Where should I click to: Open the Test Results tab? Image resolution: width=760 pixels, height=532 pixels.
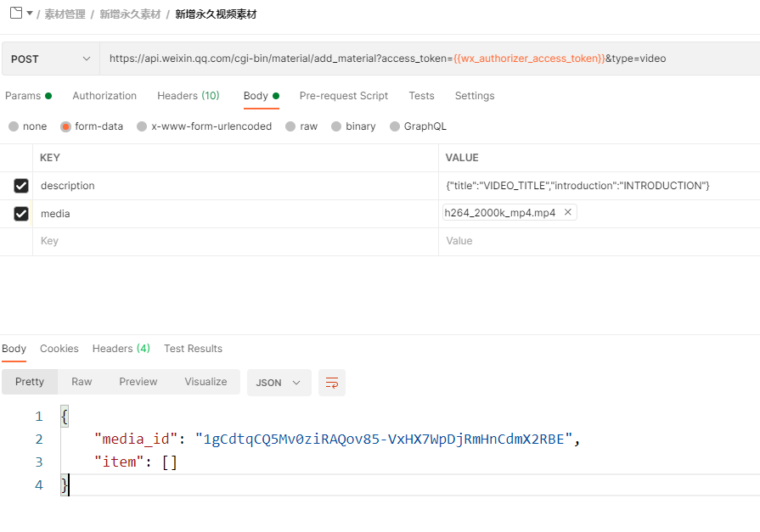193,349
